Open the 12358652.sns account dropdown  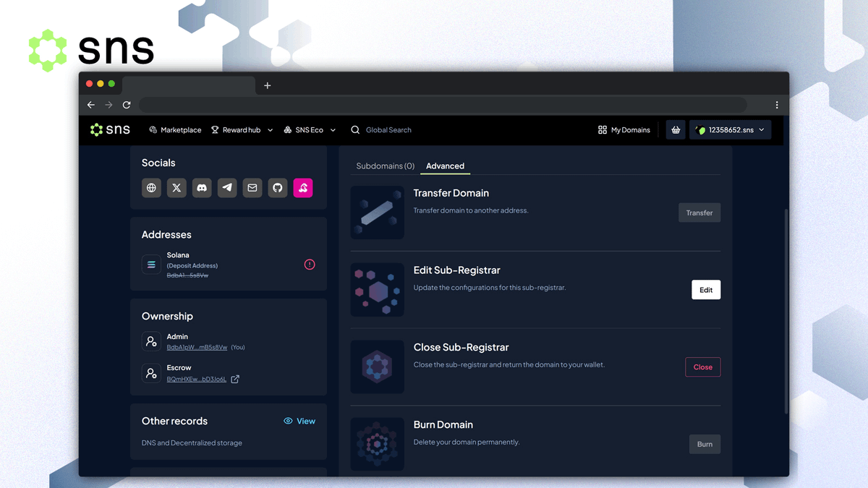(730, 130)
